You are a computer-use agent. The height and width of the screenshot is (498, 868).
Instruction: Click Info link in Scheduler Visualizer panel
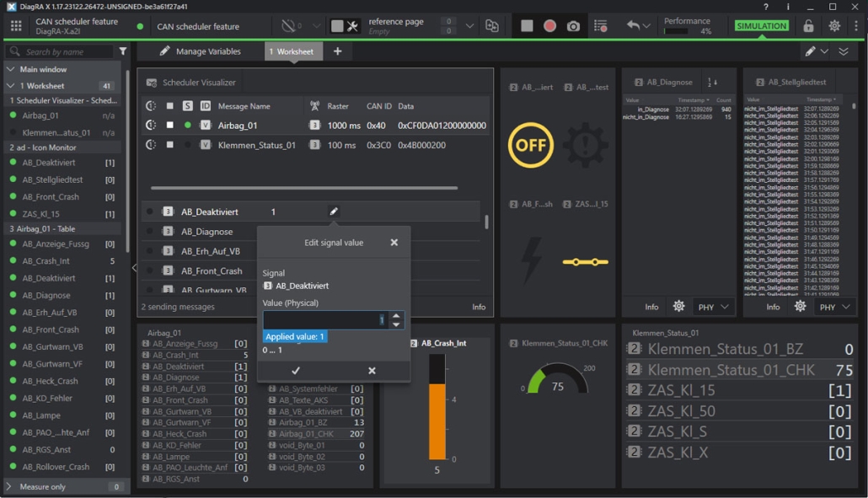coord(479,307)
